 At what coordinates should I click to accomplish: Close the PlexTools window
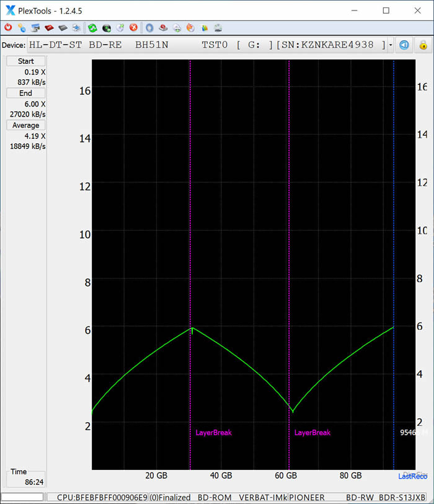[418, 11]
